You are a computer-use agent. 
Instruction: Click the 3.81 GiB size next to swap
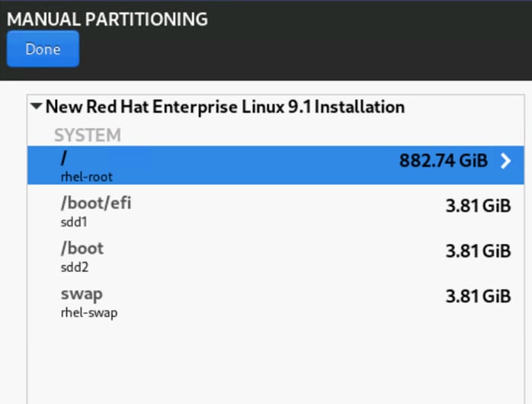click(478, 296)
